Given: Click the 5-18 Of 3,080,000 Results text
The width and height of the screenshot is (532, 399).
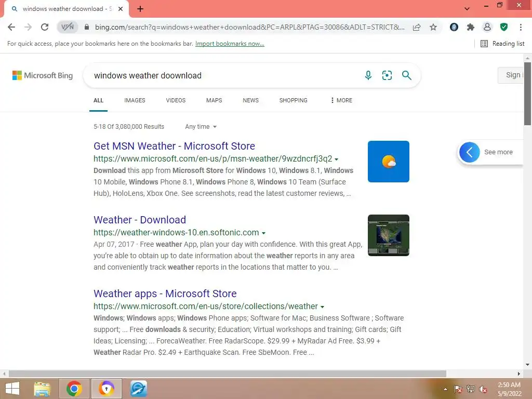Looking at the screenshot, I should coord(129,127).
